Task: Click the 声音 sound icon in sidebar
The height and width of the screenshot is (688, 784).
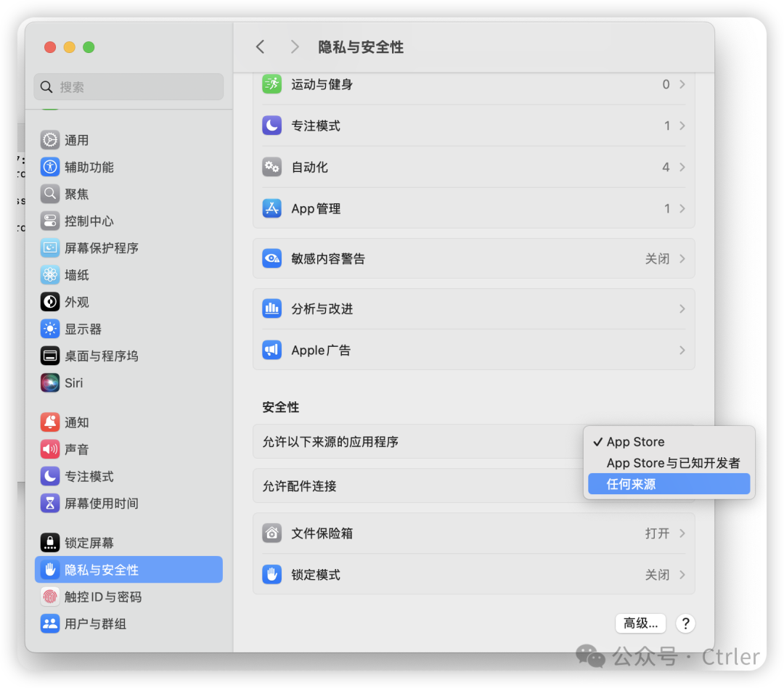Action: point(49,449)
